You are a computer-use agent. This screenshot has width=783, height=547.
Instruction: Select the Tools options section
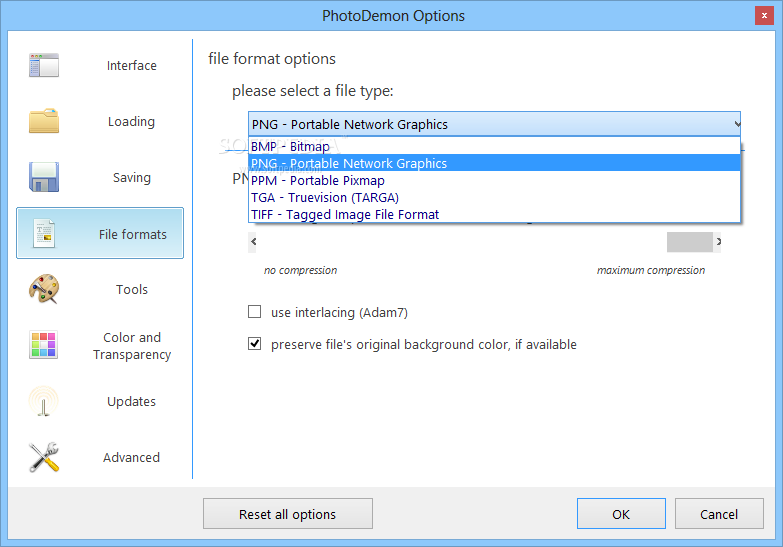point(100,289)
